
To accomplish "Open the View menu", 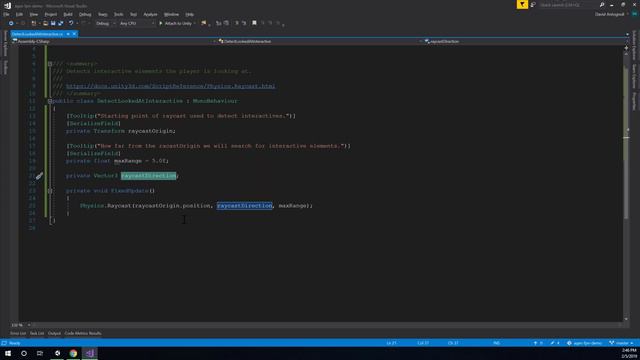I will point(33,14).
